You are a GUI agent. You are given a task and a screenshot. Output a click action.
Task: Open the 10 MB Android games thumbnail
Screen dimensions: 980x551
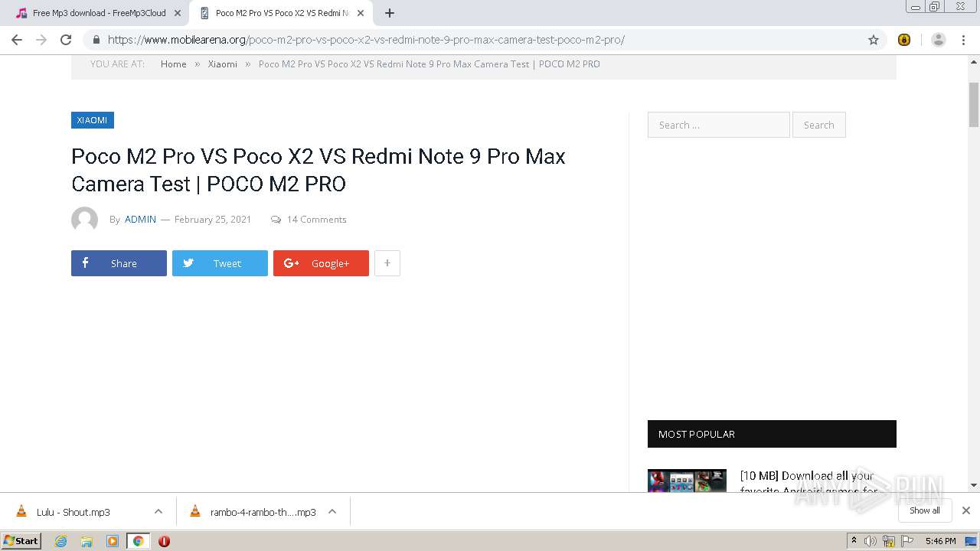(687, 481)
